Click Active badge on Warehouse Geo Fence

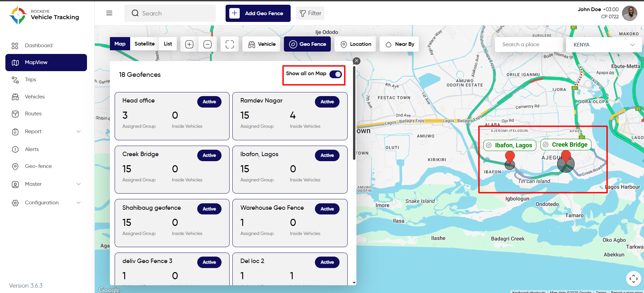pos(327,209)
